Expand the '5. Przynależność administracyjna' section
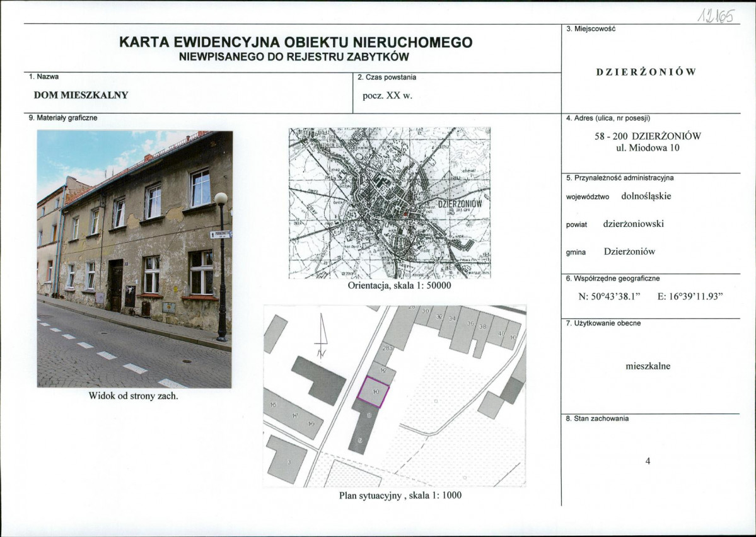Screen dimensions: 756x537 coord(621,178)
